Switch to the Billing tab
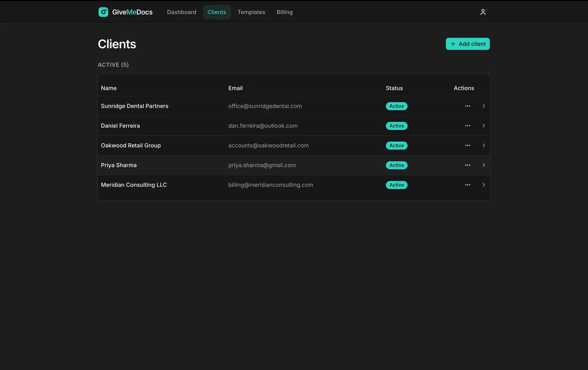The width and height of the screenshot is (588, 370). tap(284, 12)
